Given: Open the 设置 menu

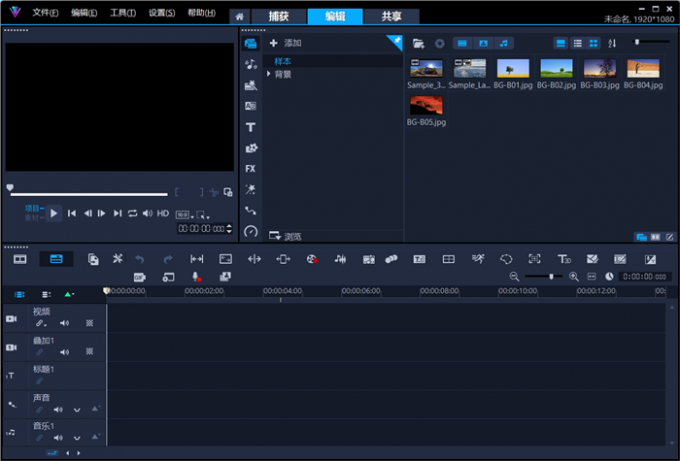Looking at the screenshot, I should pos(162,13).
